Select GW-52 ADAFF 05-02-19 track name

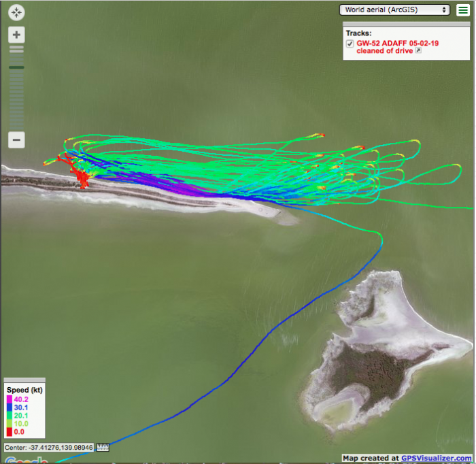(x=394, y=43)
